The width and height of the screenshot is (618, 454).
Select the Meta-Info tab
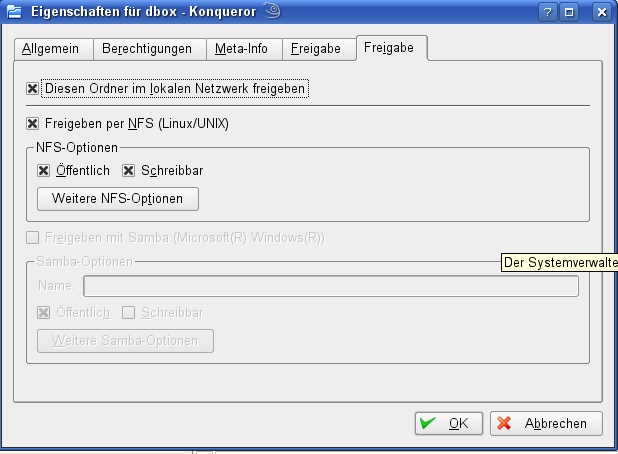(x=244, y=49)
